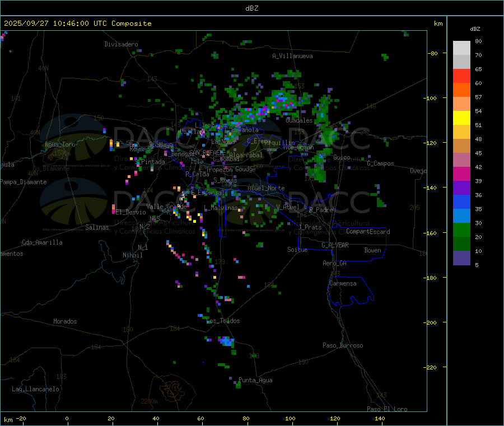This screenshot has height=426, width=504.
Task: Click the white 80 dBZ legend swatch
Action: pos(461,48)
